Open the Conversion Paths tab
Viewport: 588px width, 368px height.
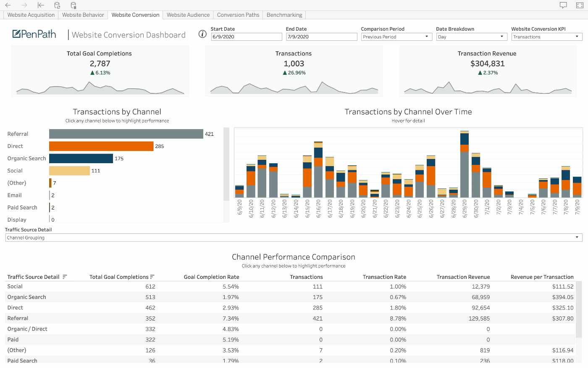[x=238, y=15]
